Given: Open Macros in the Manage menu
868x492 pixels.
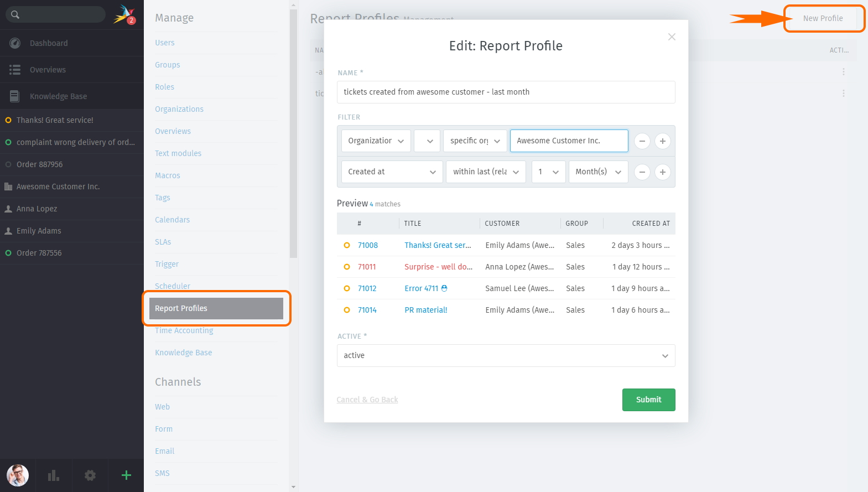Looking at the screenshot, I should 168,175.
